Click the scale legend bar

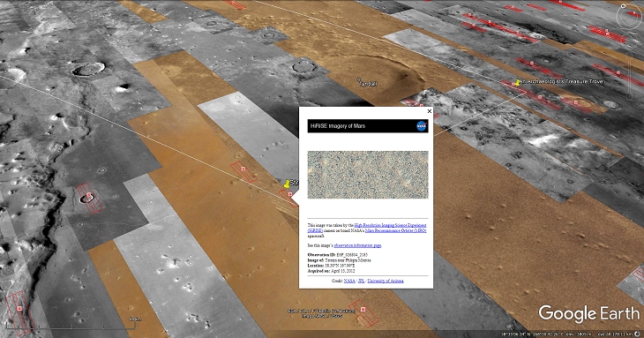pos(70,327)
